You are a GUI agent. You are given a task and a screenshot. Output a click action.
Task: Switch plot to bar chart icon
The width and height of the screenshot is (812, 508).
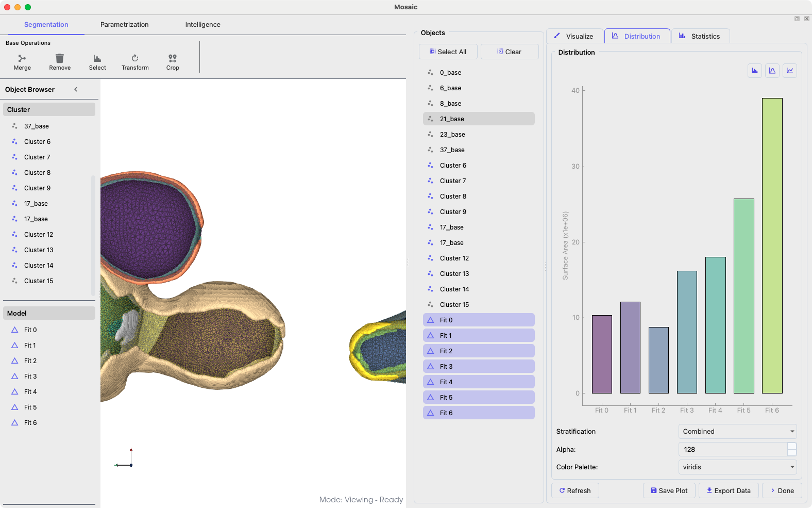pyautogui.click(x=755, y=71)
